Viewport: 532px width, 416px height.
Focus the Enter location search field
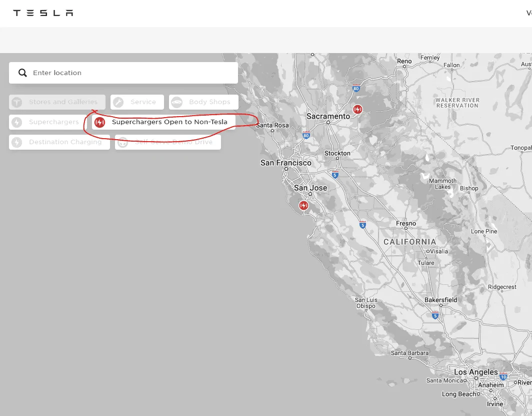(130, 73)
